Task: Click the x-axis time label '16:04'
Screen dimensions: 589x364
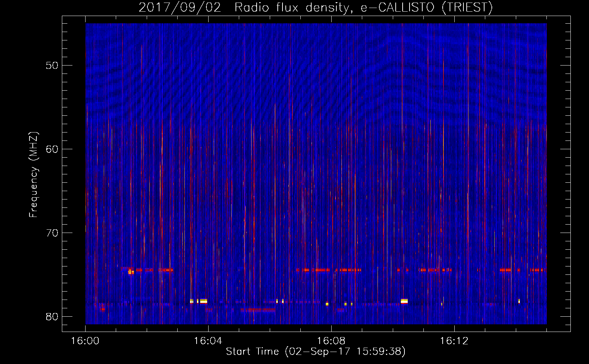Action: (208, 341)
